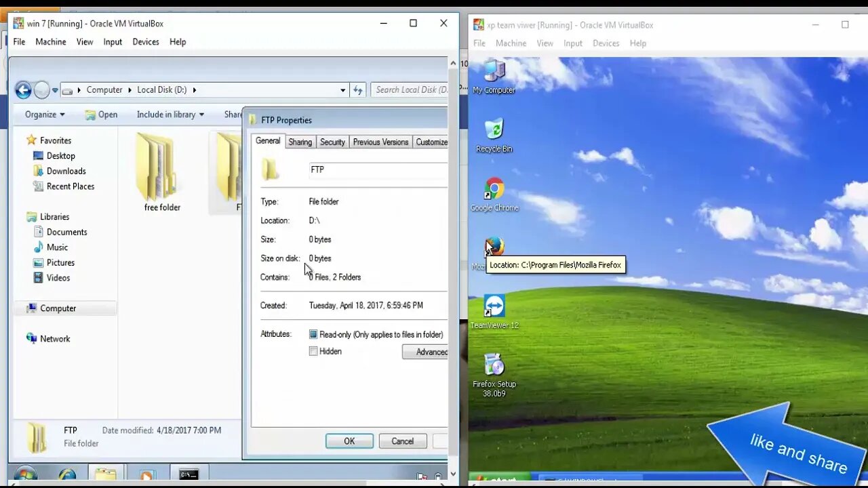The image size is (868, 488).
Task: Click Internet Explorer icon in Win 7 taskbar
Action: tap(67, 474)
